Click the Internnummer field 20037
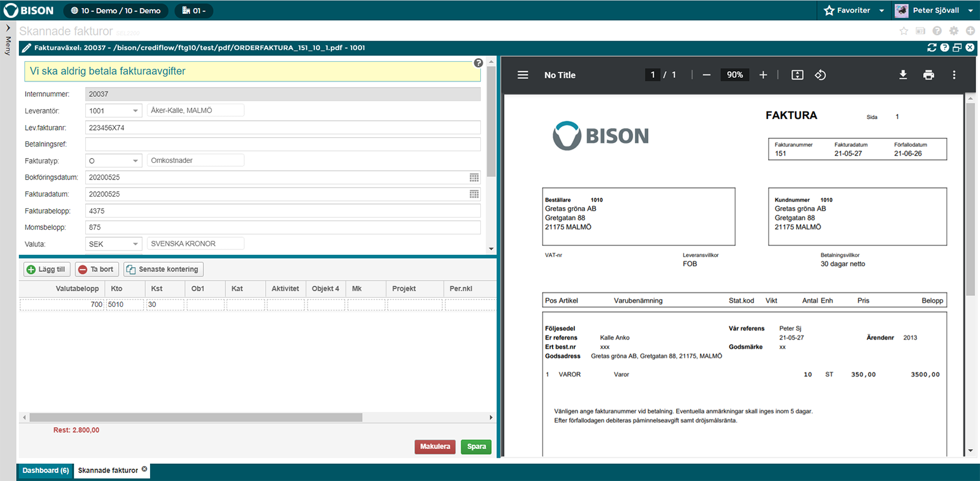The width and height of the screenshot is (980, 481). (283, 94)
